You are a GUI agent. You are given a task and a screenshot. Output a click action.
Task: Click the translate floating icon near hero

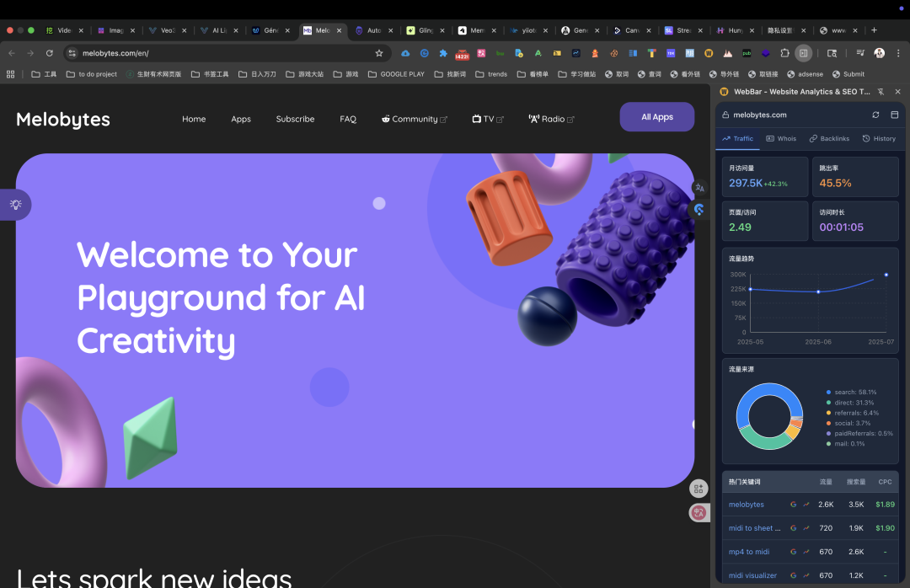point(699,188)
